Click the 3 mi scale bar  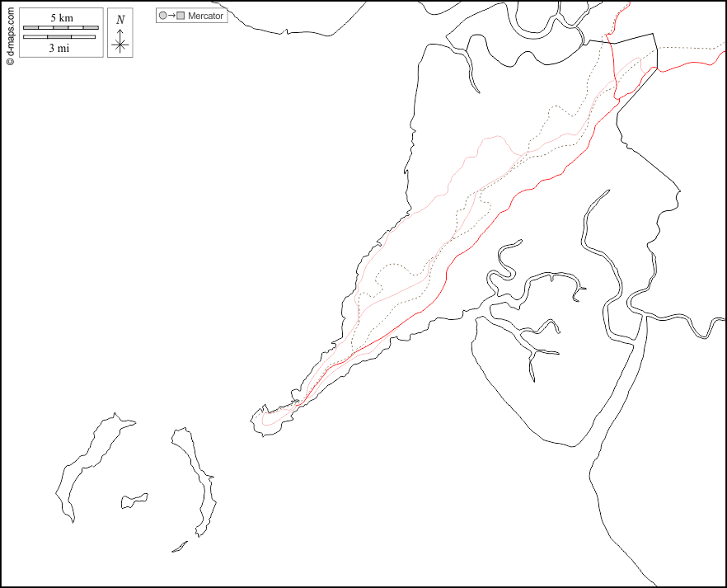pos(60,36)
